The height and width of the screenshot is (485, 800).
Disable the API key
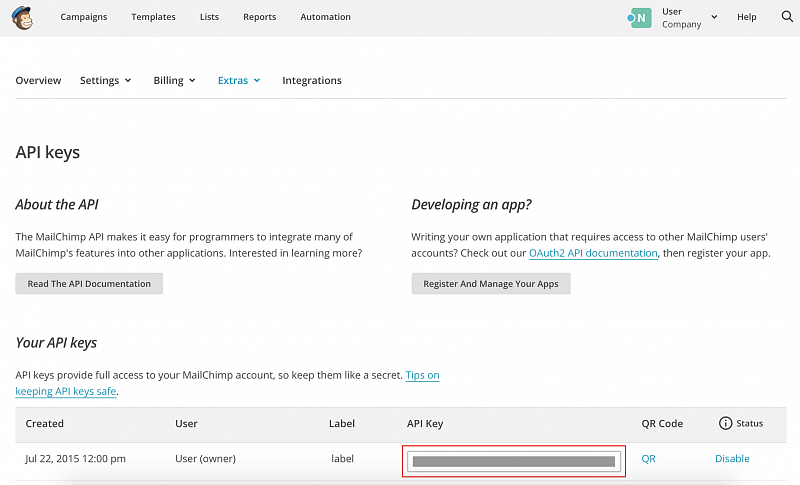pyautogui.click(x=732, y=458)
